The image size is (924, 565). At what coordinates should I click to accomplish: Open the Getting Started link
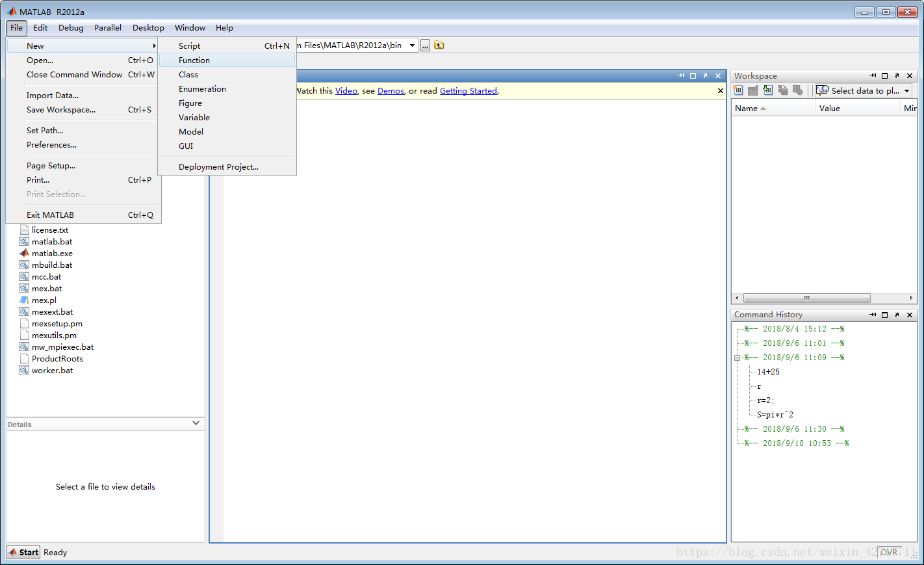pos(468,91)
